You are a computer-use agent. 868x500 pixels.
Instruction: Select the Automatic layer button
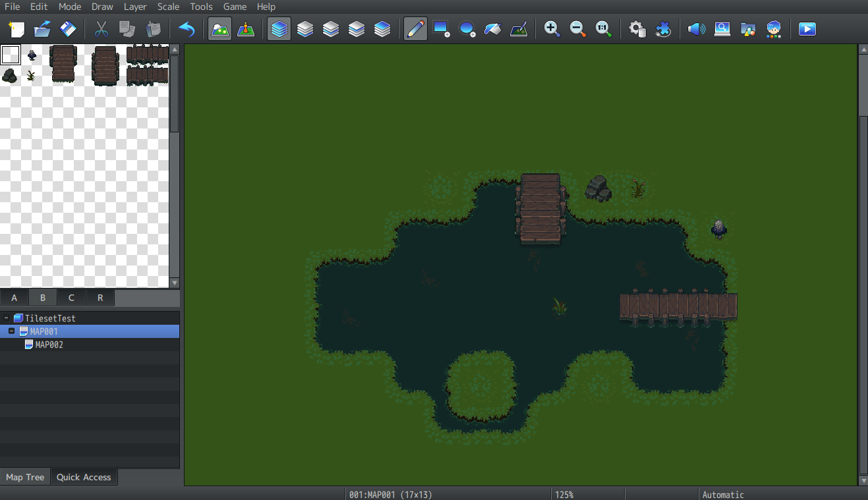click(279, 29)
